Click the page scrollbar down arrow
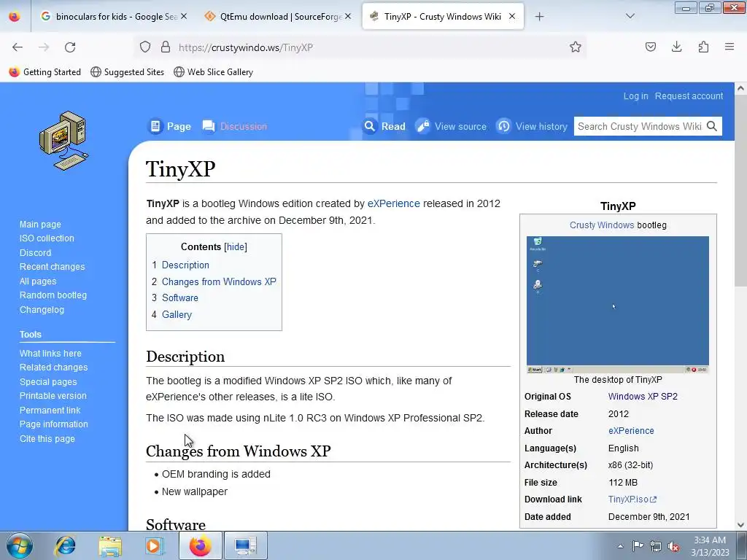 (740, 525)
